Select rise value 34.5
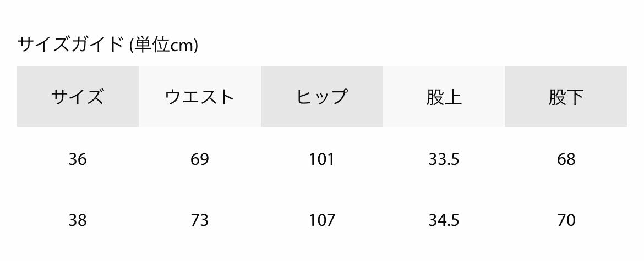 [444, 220]
